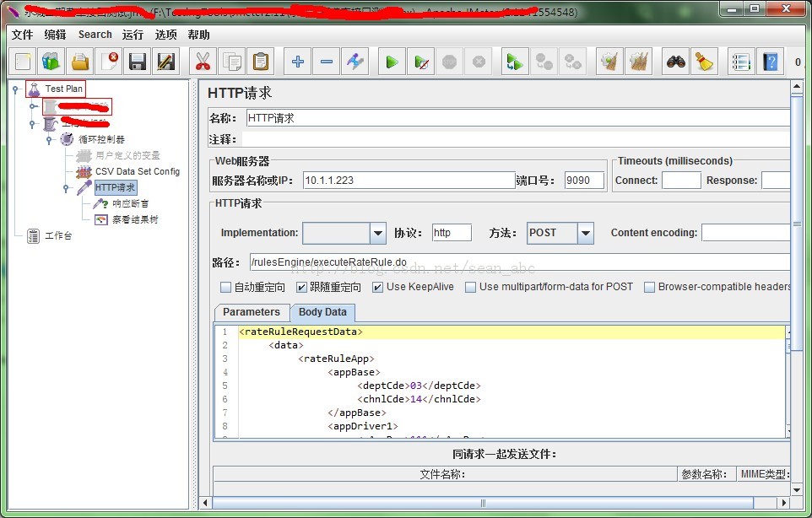Screen dimensions: 812x518
Task: Click the Help question mark icon
Action: click(x=769, y=62)
